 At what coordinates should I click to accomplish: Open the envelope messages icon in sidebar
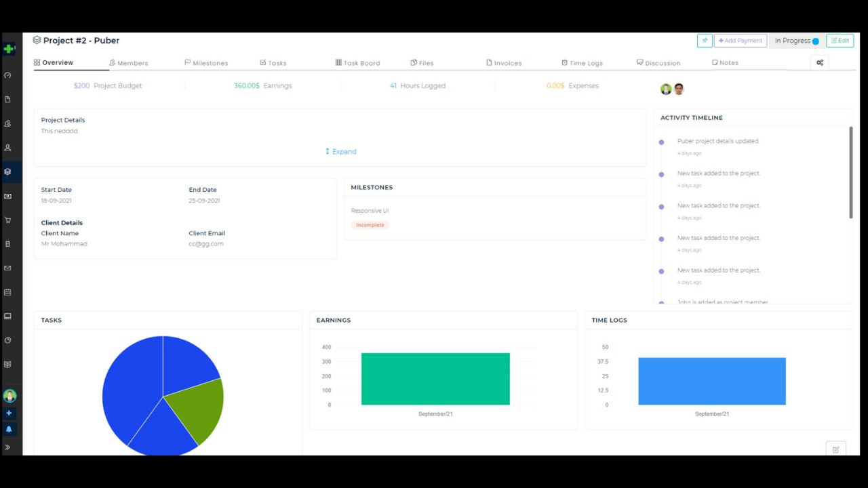pos(7,268)
